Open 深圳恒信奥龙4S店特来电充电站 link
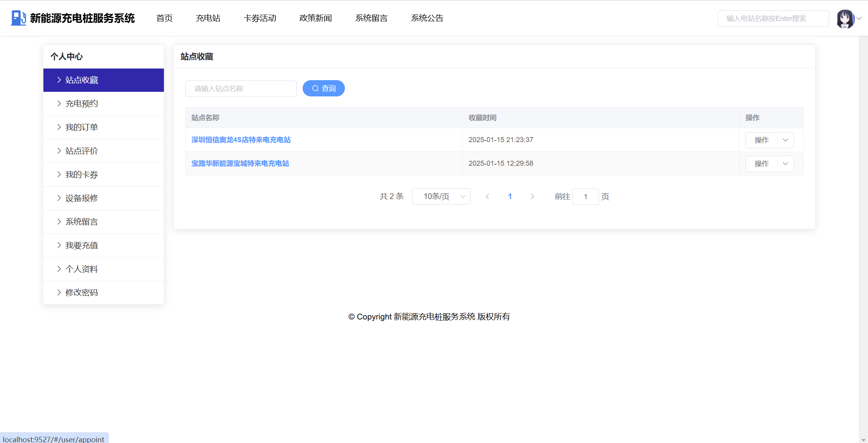The image size is (868, 443). pyautogui.click(x=241, y=140)
